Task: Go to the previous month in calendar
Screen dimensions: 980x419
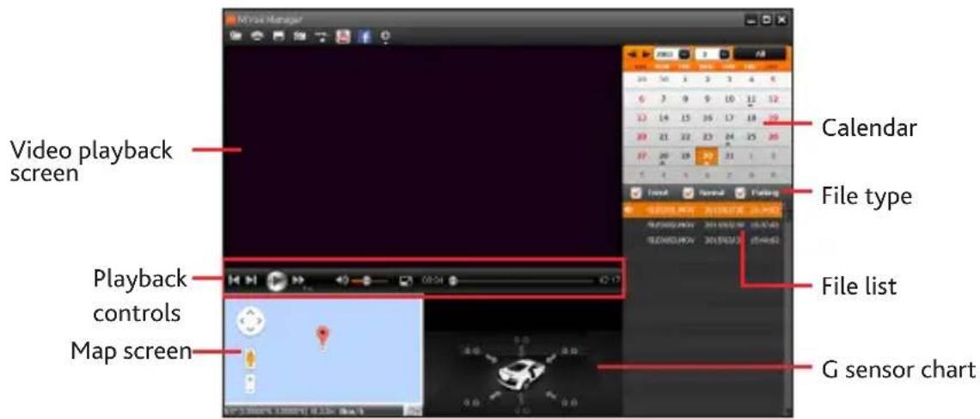Action: point(632,54)
